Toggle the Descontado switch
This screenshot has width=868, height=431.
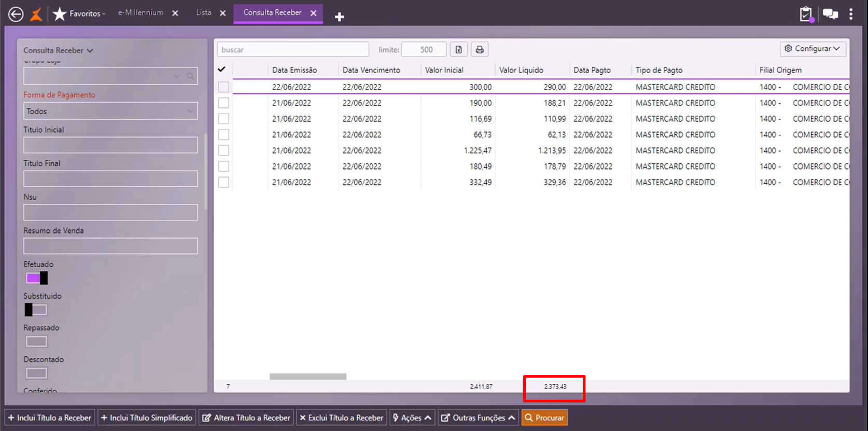pos(36,373)
